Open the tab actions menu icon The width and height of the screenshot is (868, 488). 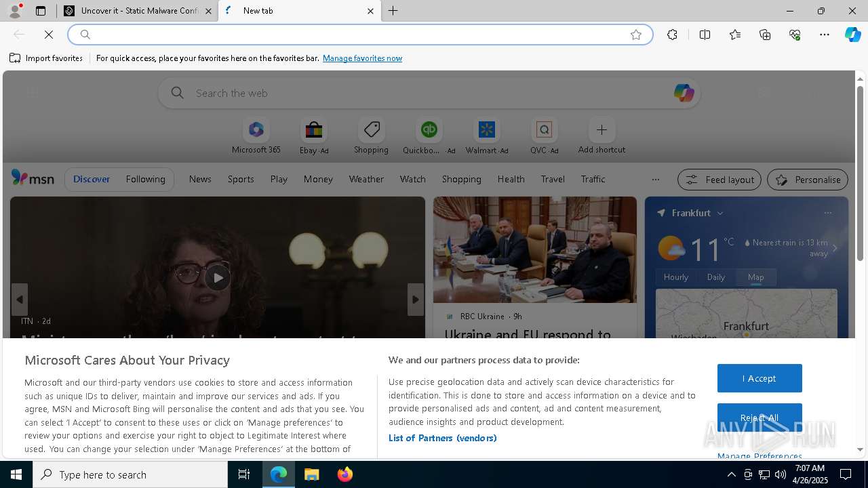(41, 11)
